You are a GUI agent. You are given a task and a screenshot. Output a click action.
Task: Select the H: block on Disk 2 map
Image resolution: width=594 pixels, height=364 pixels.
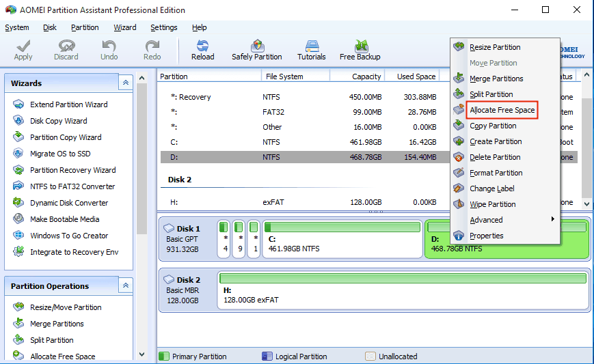click(403, 290)
